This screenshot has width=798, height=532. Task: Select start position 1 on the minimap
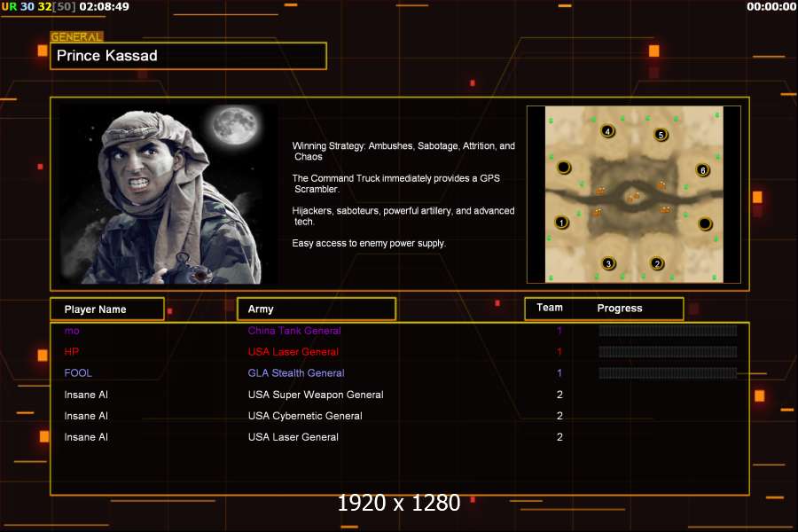[x=562, y=223]
